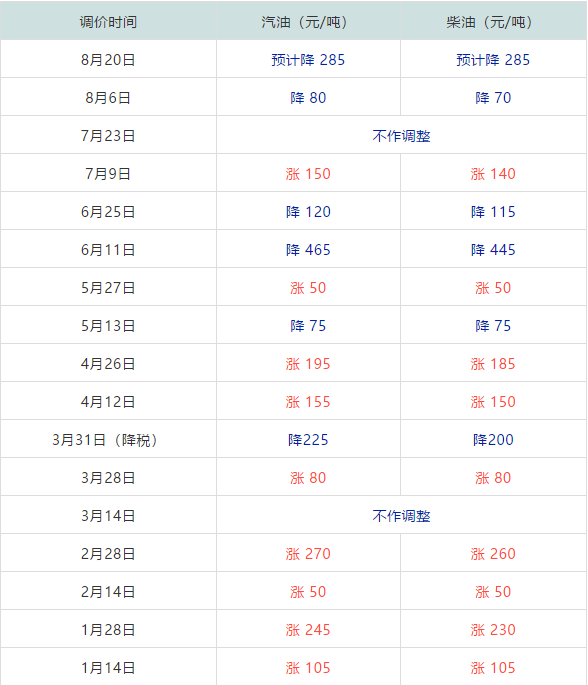The width and height of the screenshot is (588, 685).
Task: Click the 涨 185 diesel cell
Action: 493,364
